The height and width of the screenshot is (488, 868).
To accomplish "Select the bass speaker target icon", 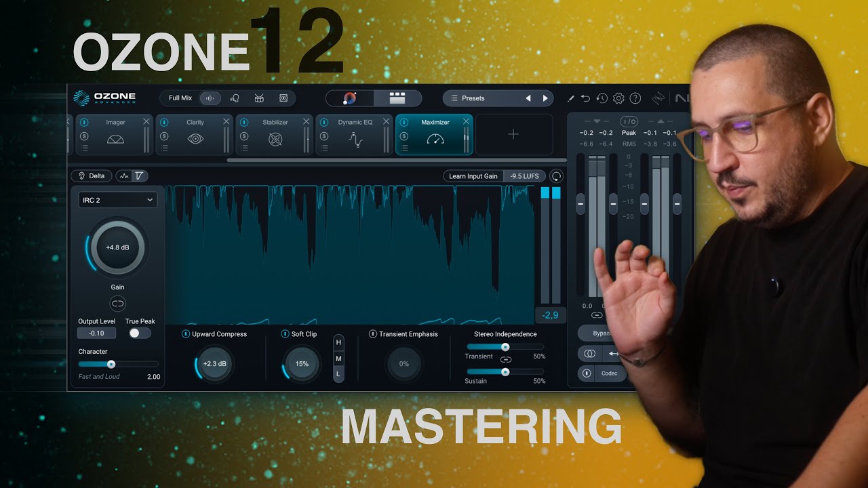I will [x=283, y=98].
